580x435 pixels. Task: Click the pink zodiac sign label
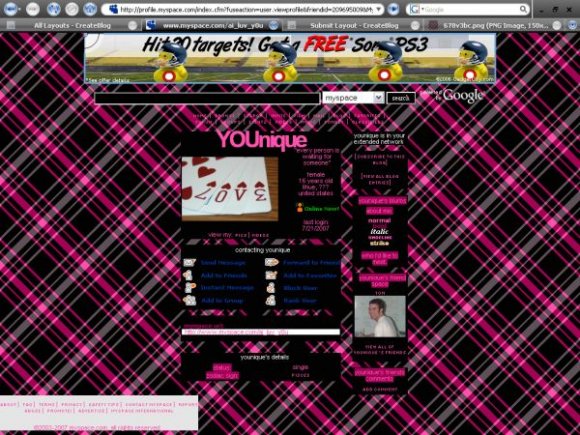223,376
